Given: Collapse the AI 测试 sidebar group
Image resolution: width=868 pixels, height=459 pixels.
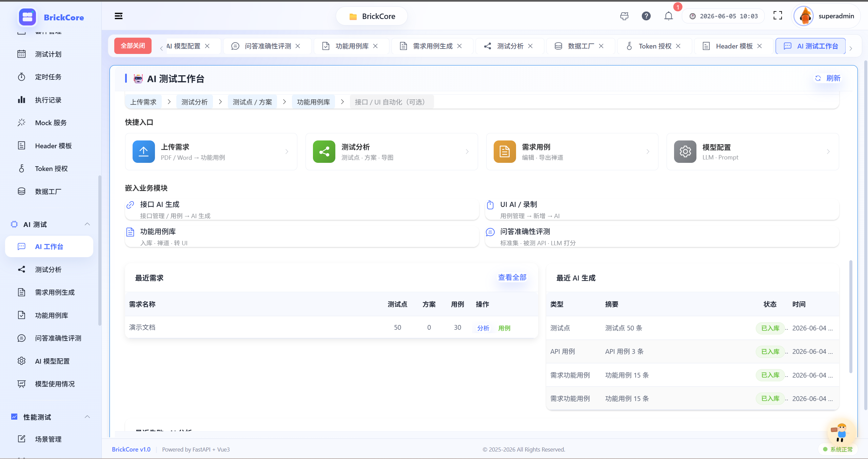Looking at the screenshot, I should click(87, 224).
